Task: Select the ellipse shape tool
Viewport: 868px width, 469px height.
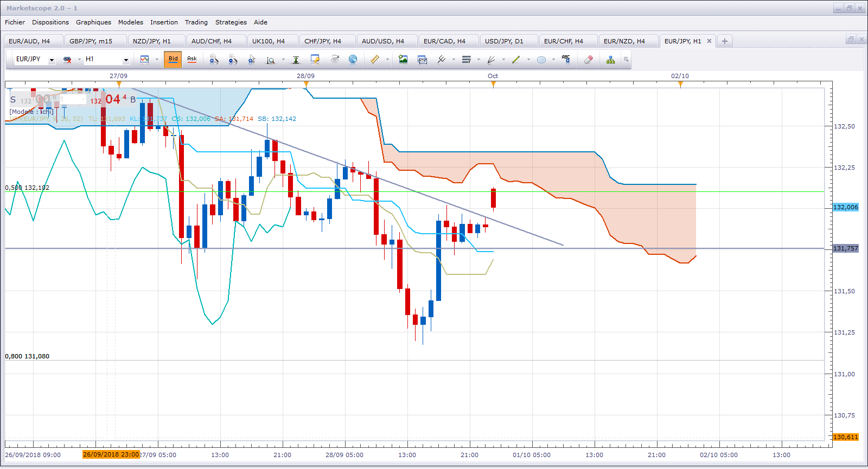Action: pyautogui.click(x=541, y=60)
